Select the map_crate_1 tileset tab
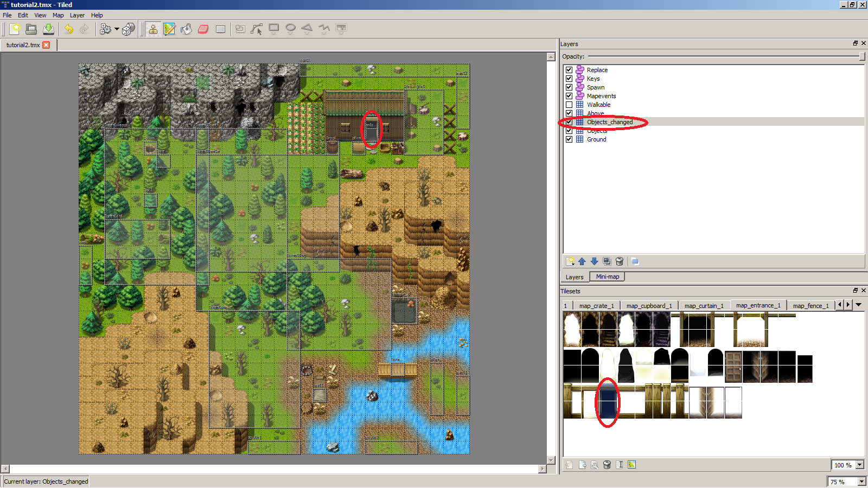The image size is (868, 488). tap(596, 306)
